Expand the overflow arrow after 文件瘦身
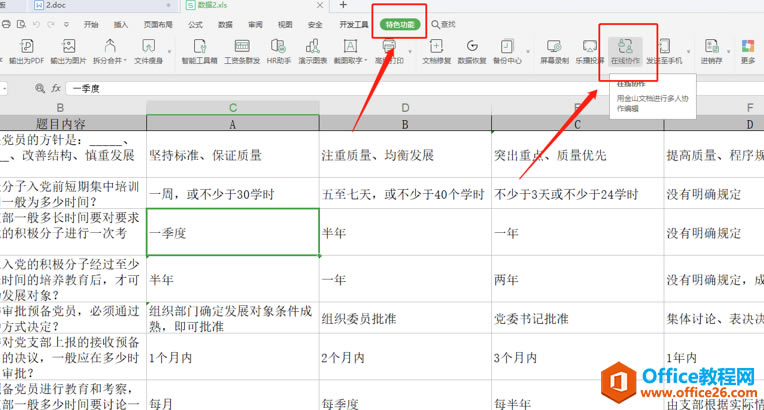 pos(170,51)
